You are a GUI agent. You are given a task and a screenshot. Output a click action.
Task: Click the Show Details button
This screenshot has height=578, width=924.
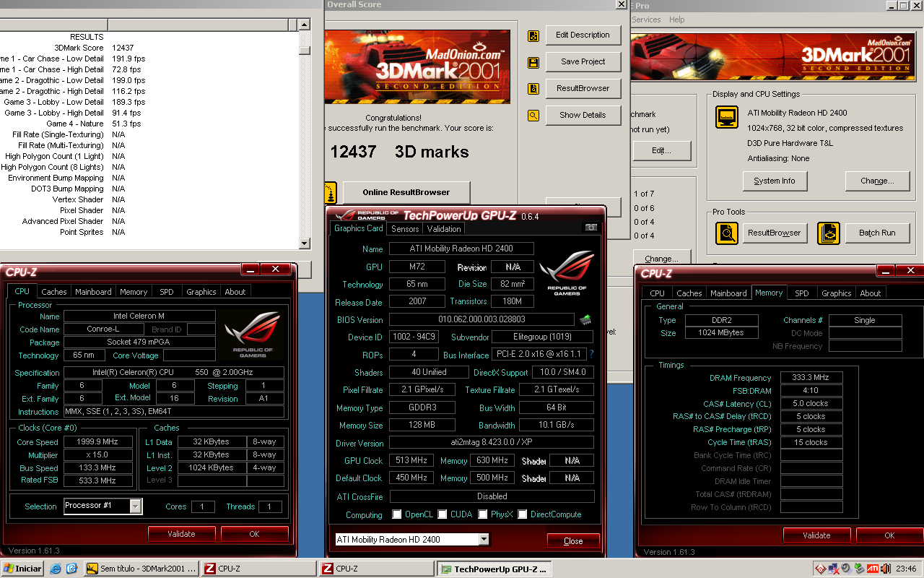click(x=583, y=115)
